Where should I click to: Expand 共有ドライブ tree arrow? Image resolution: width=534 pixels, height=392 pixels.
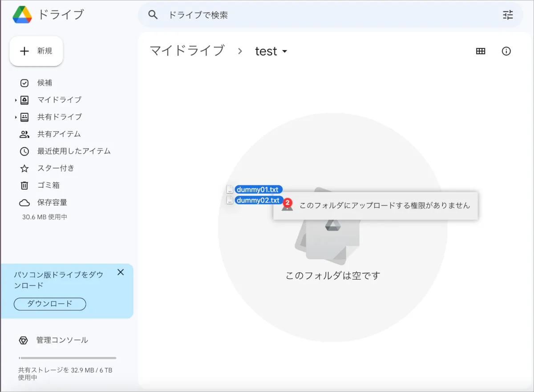pos(16,117)
